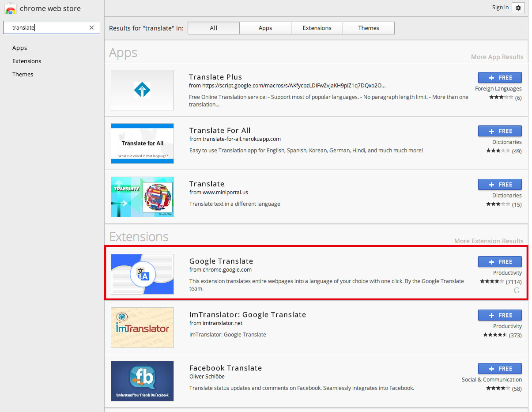Select the Themes filter tab
Viewport: 532px width, 412px height.
(x=368, y=28)
